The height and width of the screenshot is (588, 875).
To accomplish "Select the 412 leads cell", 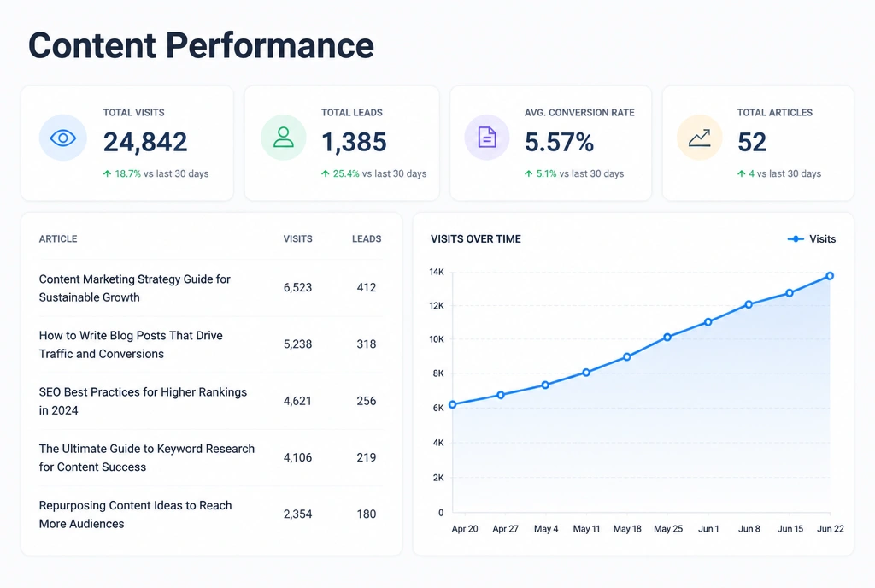I will (367, 288).
